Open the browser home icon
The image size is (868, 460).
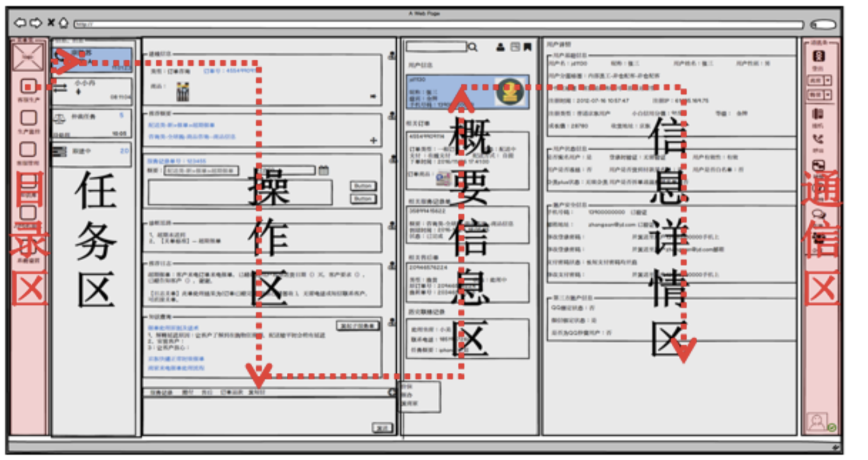point(63,23)
